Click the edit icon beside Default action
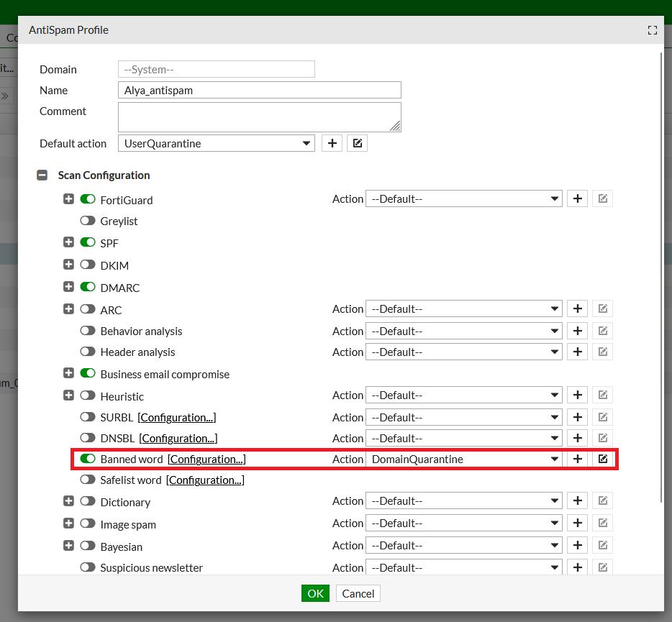This screenshot has width=672, height=622. click(x=357, y=143)
